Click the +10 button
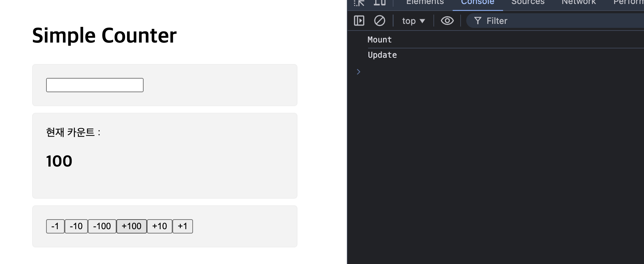The height and width of the screenshot is (264, 644). 160,226
